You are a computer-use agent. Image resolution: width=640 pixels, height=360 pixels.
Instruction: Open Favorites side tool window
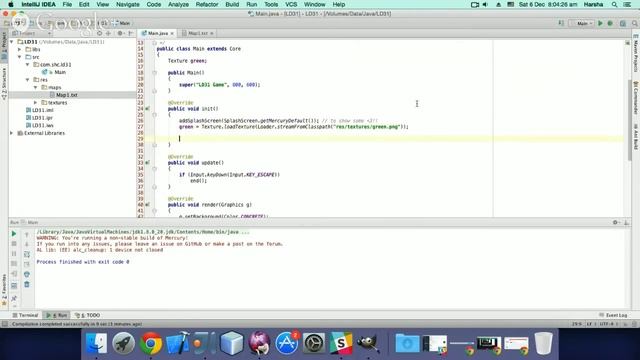tap(4, 289)
